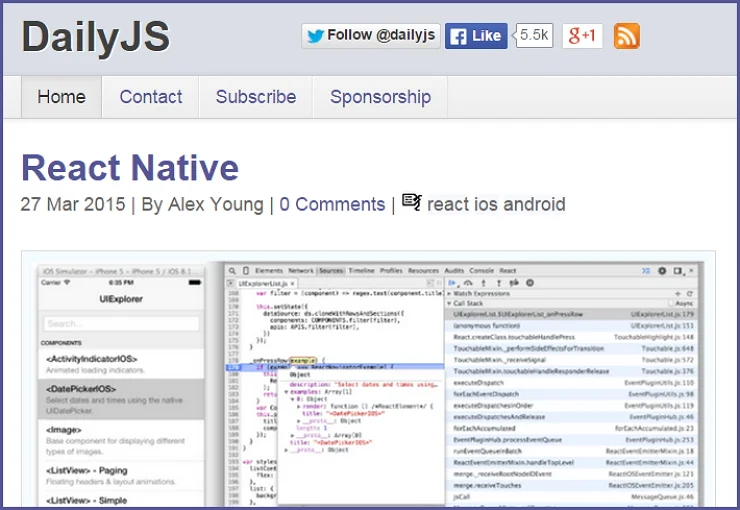Image resolution: width=740 pixels, height=510 pixels.
Task: Switch to the Sources devtools tab
Action: (x=331, y=271)
